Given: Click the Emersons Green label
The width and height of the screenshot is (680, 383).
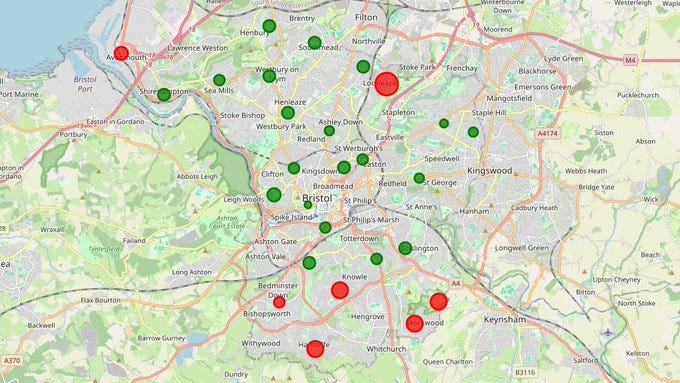Looking at the screenshot, I should point(543,87).
